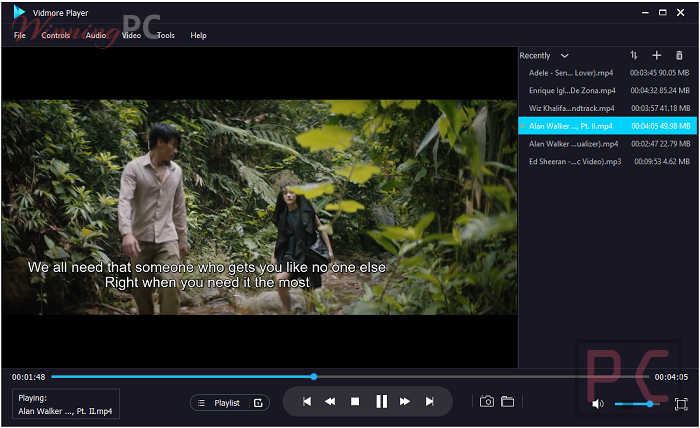Screen dimensions: 700x428
Task: Select Alan Walker ...ualizer).mp4 in playlist
Action: pyautogui.click(x=608, y=144)
